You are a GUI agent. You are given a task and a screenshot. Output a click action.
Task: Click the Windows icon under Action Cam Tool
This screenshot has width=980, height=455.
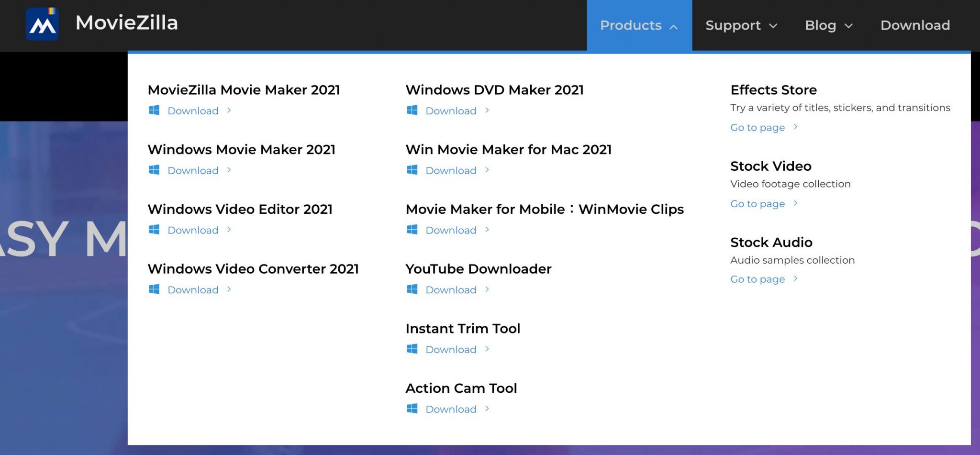coord(412,408)
